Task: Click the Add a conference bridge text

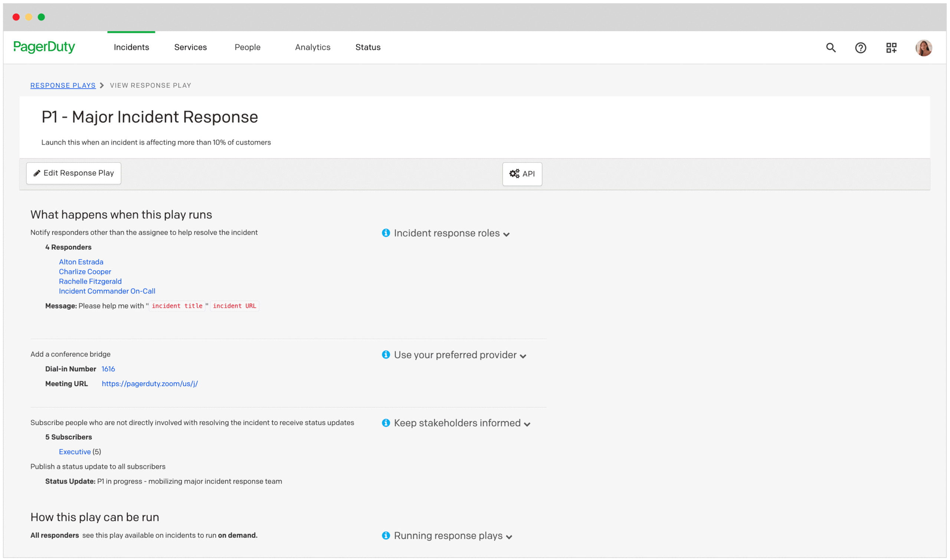Action: (71, 354)
